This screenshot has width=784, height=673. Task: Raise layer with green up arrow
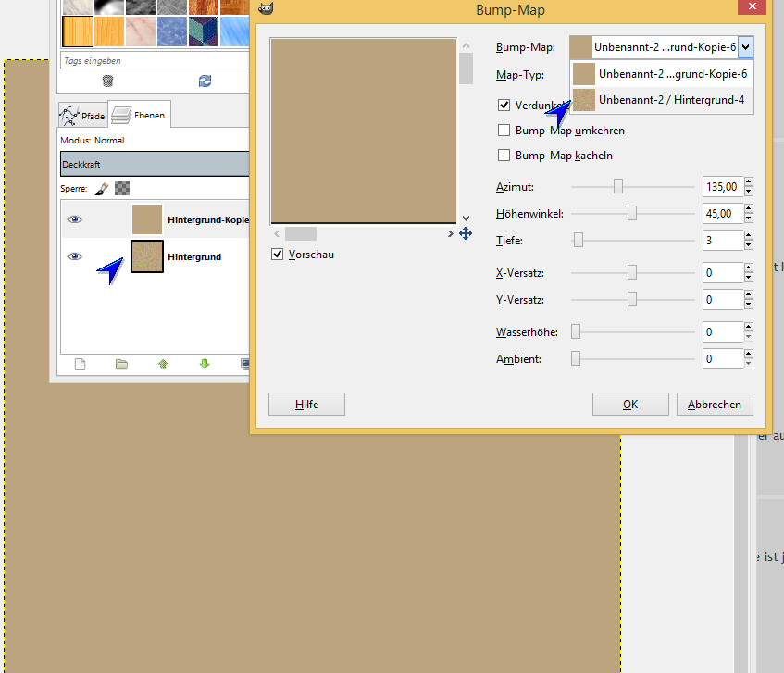[x=163, y=364]
